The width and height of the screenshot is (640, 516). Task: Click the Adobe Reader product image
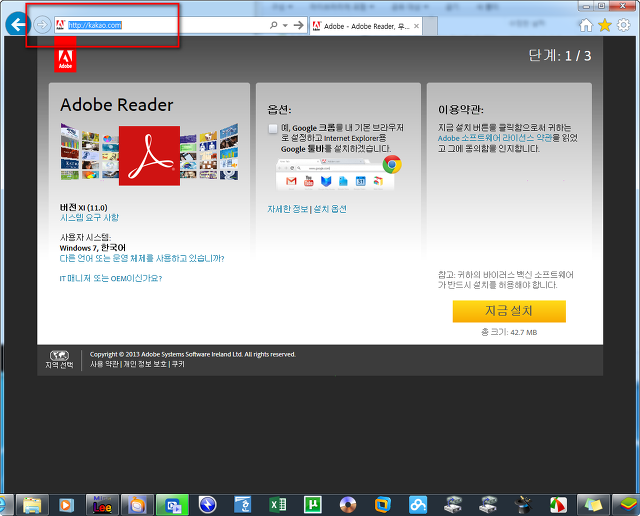[149, 154]
